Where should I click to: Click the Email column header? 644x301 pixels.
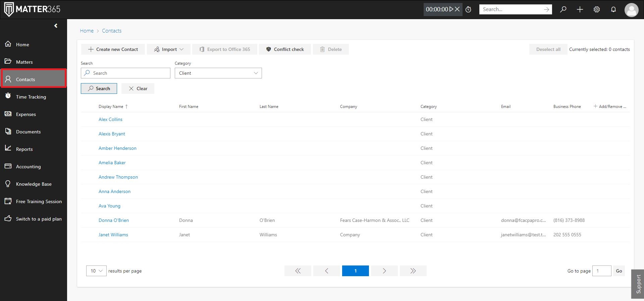pos(506,107)
